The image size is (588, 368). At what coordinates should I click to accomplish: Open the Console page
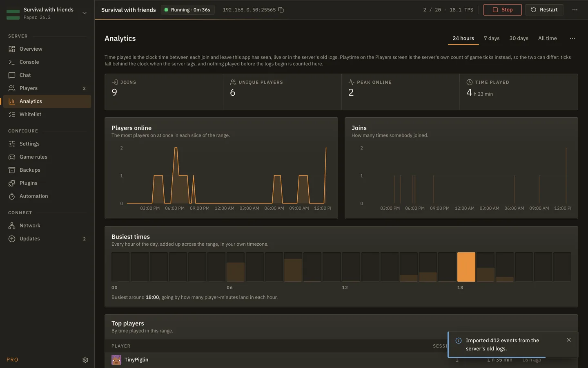pyautogui.click(x=47, y=62)
